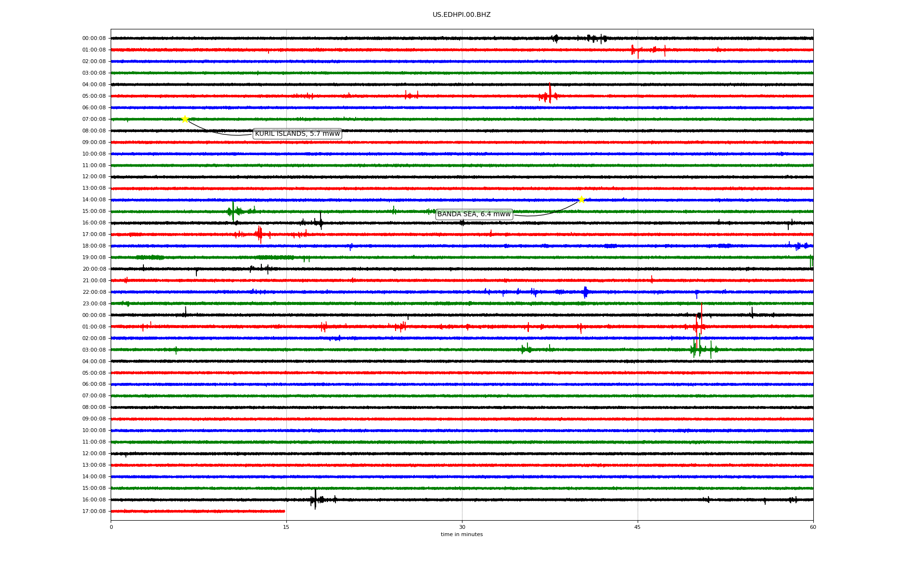The width and height of the screenshot is (924, 578).
Task: Click the Kuril Islands yellow star marker
Action: coord(185,119)
